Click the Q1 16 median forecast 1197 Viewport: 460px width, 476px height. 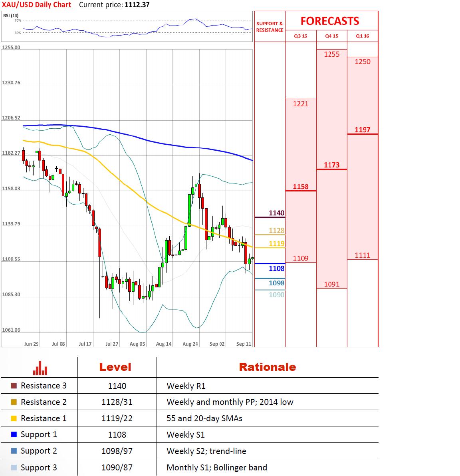click(363, 130)
